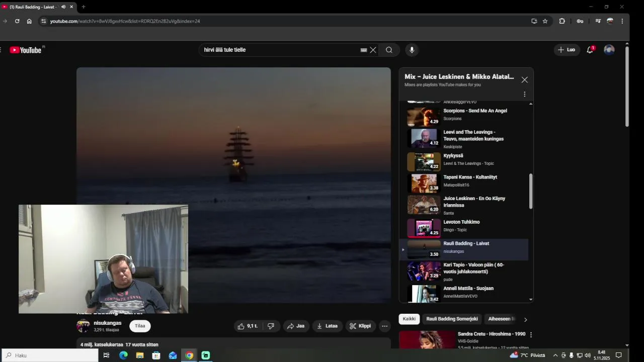Open the Chrome three-dot menu
Viewport: 644px width, 362px height.
click(622, 21)
